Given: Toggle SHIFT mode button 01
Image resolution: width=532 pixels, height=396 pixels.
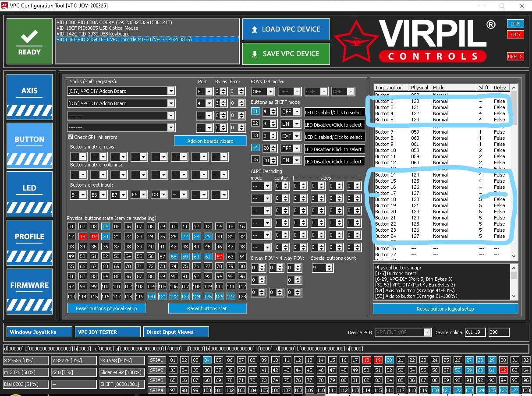Looking at the screenshot, I should point(255,112).
